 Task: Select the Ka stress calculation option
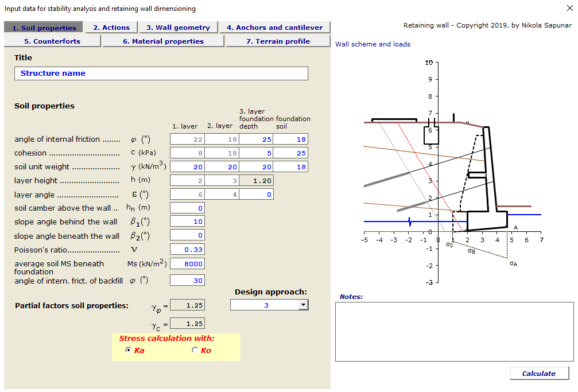point(129,350)
